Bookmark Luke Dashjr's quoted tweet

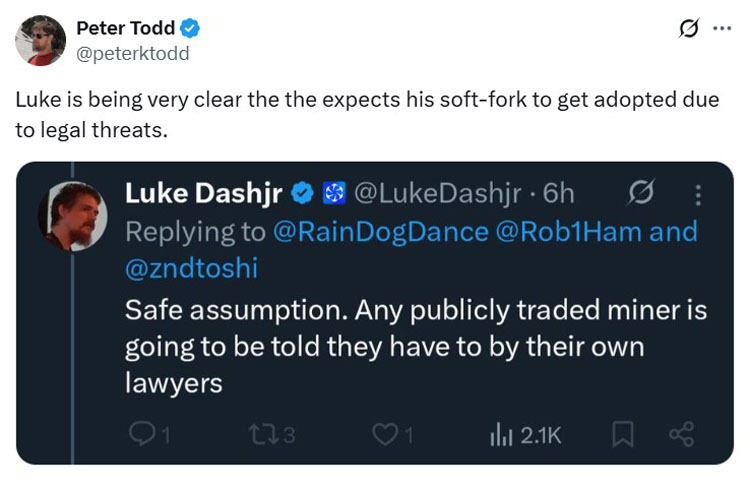coord(622,434)
